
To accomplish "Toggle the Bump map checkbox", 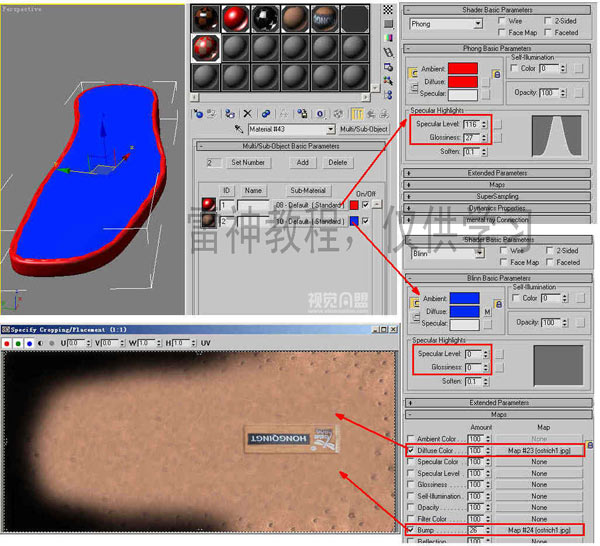I will (412, 529).
